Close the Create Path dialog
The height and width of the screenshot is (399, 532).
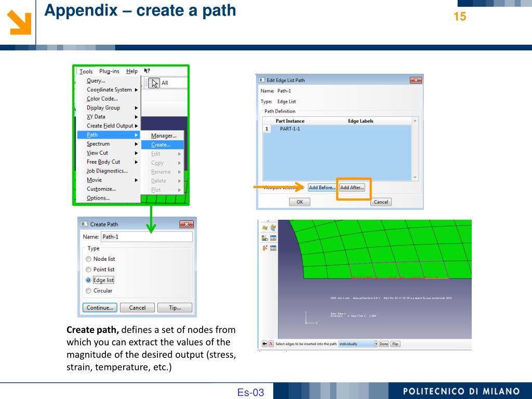[x=187, y=224]
